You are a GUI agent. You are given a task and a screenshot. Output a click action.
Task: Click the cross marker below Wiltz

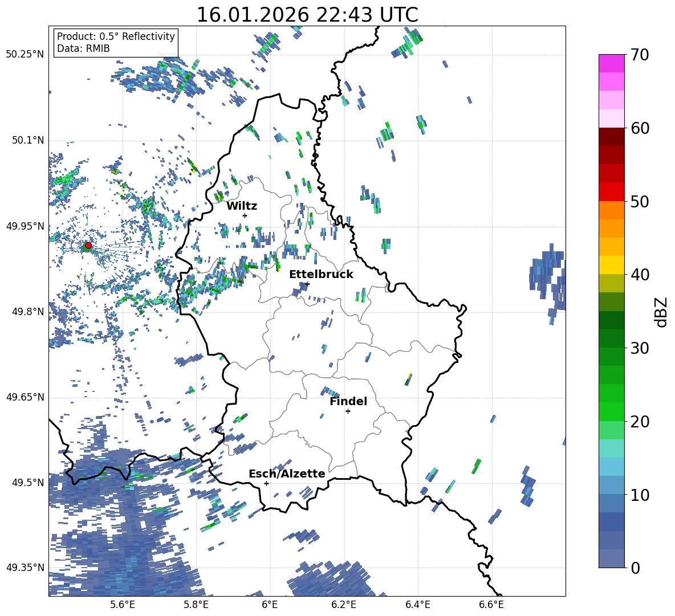tap(245, 215)
